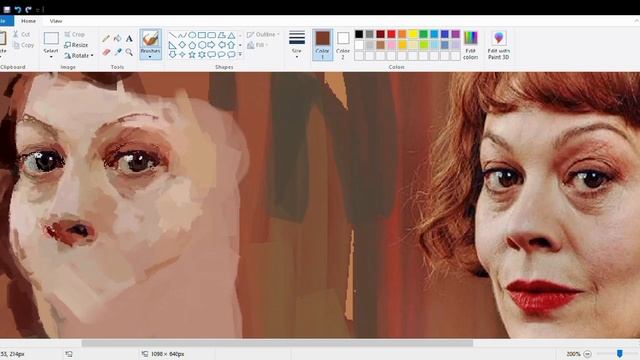Choose the purple color swatch
This screenshot has height=360, width=640.
(x=456, y=34)
